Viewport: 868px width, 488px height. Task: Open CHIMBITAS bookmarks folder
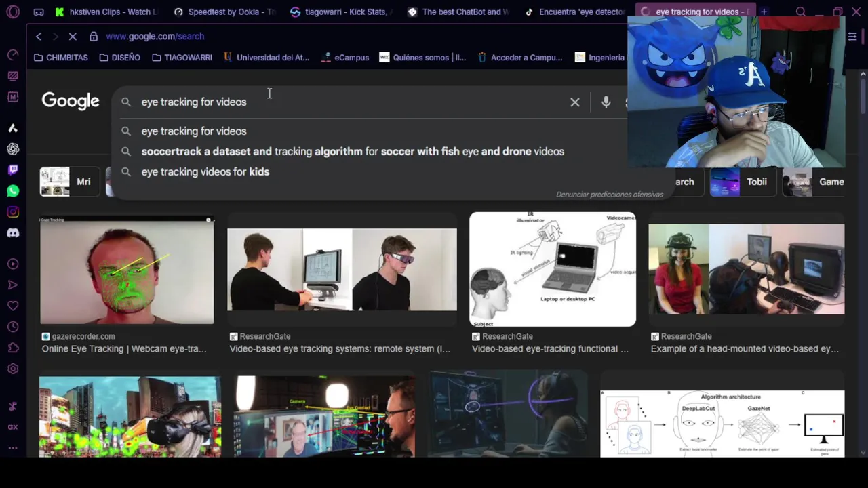pos(61,58)
